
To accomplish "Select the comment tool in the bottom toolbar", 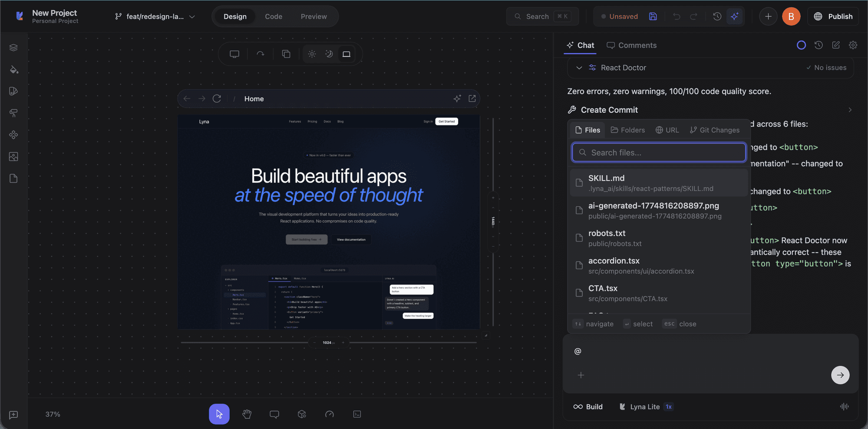I will 274,414.
